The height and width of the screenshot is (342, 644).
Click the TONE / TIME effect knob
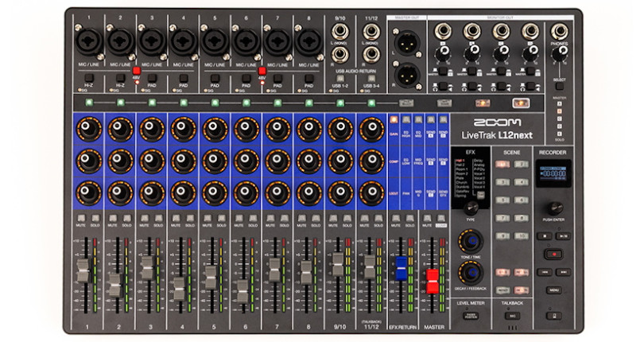471,241
